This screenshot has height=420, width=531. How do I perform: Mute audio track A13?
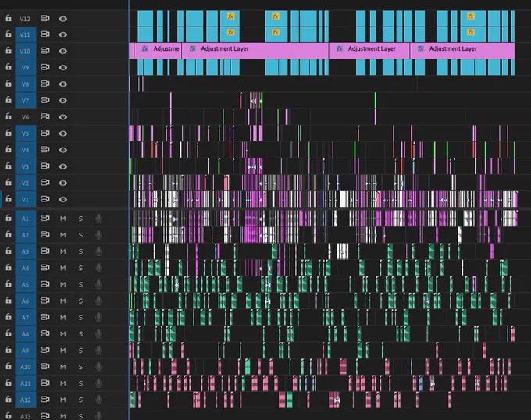pos(63,416)
